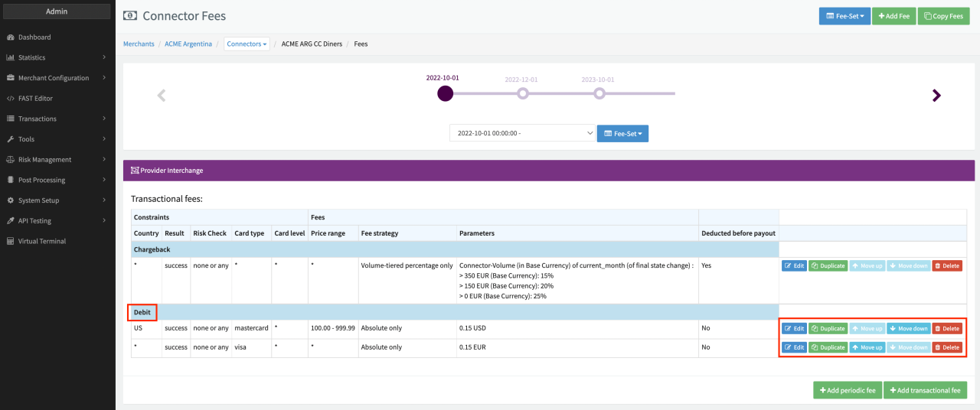Click the Tools wrench icon
Screen dimensions: 980x410
coord(11,139)
